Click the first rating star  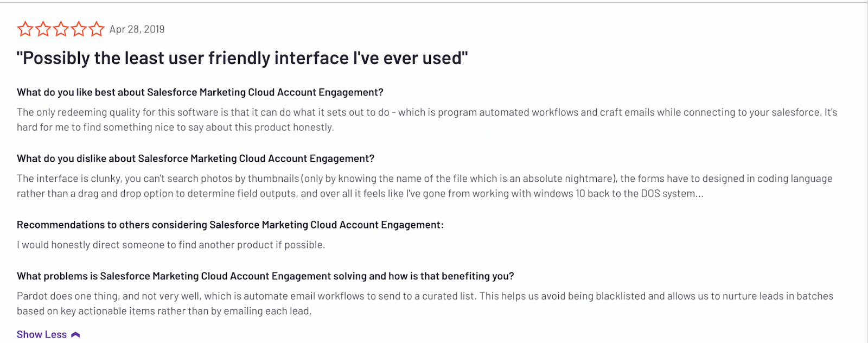pos(25,29)
